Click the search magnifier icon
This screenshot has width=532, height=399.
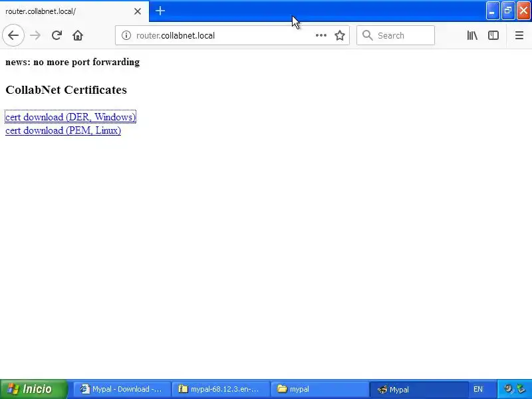tap(368, 35)
